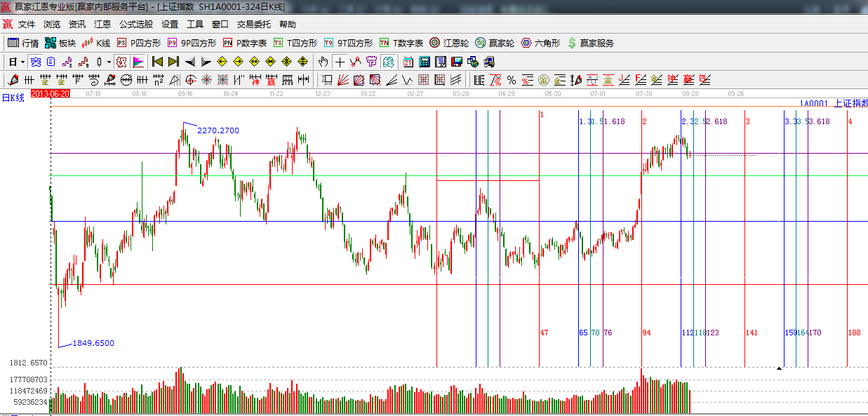Click the red 2013-06-20 date marker

51,93
